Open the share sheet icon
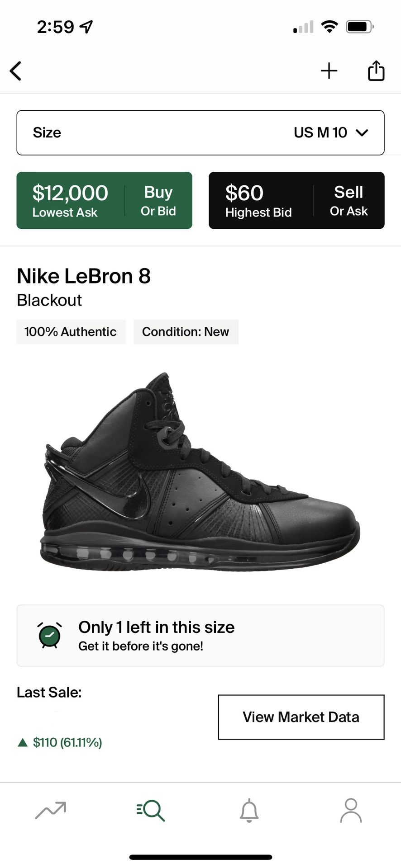 pyautogui.click(x=376, y=71)
